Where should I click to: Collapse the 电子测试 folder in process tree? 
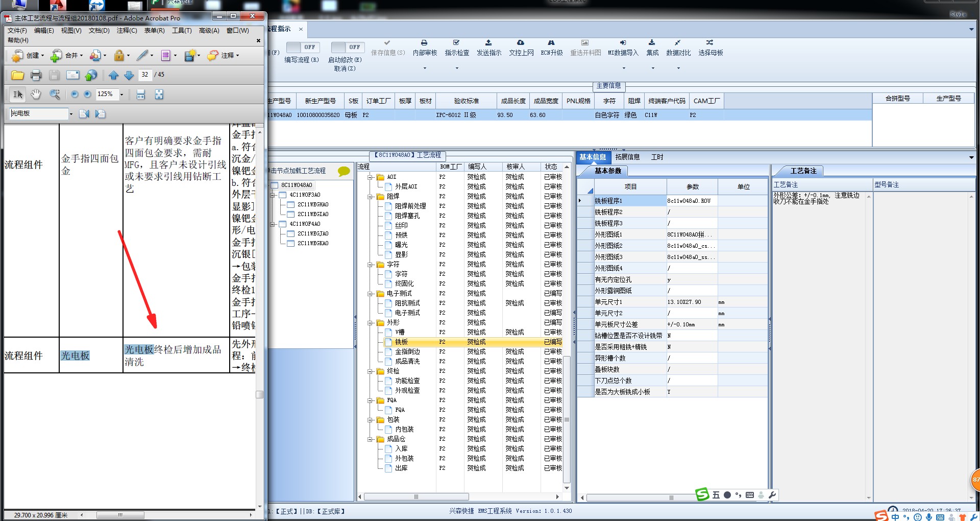point(370,294)
